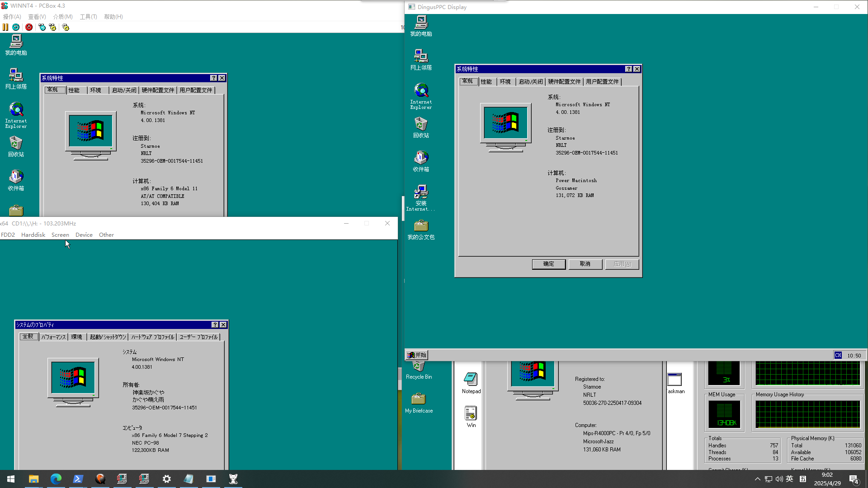The height and width of the screenshot is (488, 868).
Task: Click the PCBox settings gear icon
Action: [x=66, y=27]
